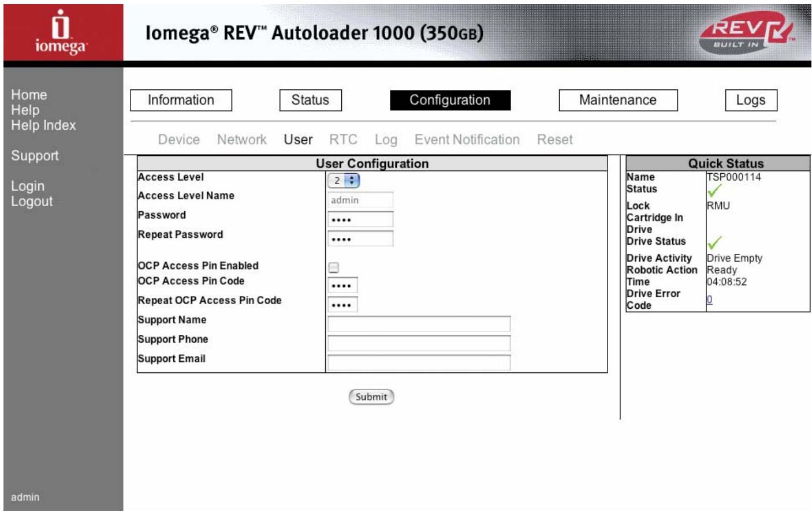The height and width of the screenshot is (512, 812).
Task: Click the Ready robotic action value
Action: (x=722, y=270)
